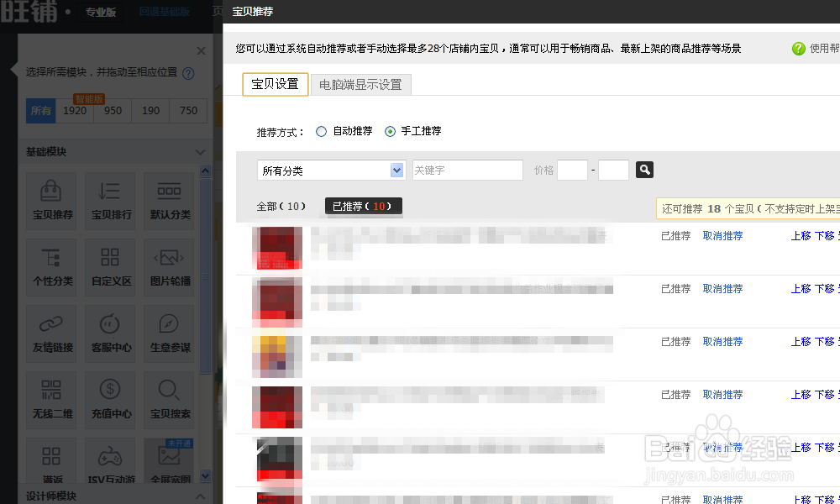
Task: Click the third product thumbnail with yellow
Action: pos(277,357)
